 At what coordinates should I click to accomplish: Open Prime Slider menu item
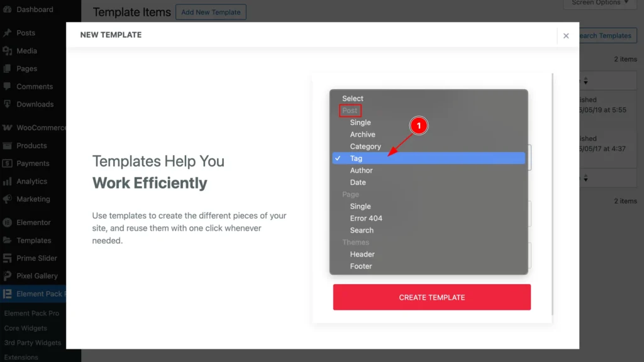(x=36, y=258)
